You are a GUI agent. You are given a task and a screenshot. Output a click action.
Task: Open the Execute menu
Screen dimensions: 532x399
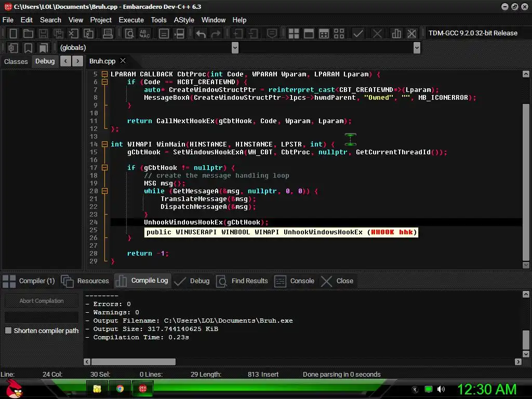[131, 20]
